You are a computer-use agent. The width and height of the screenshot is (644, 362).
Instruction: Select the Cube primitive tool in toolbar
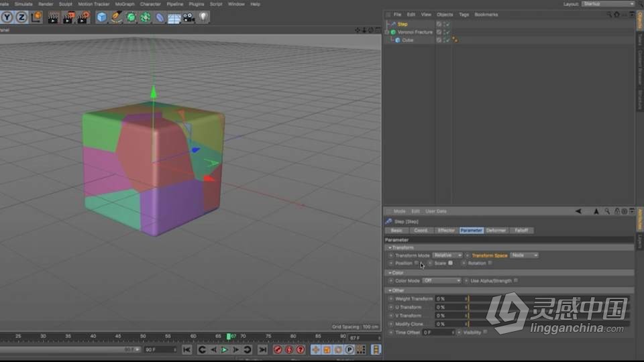click(101, 17)
